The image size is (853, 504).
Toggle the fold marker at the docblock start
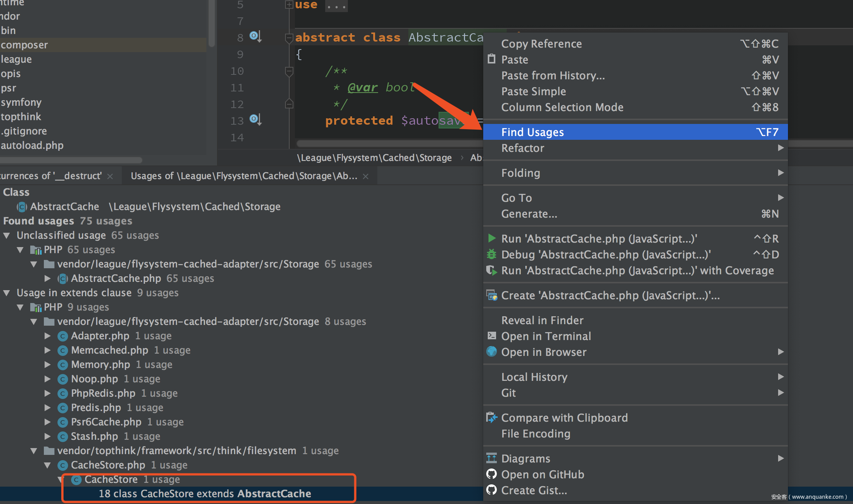point(289,71)
